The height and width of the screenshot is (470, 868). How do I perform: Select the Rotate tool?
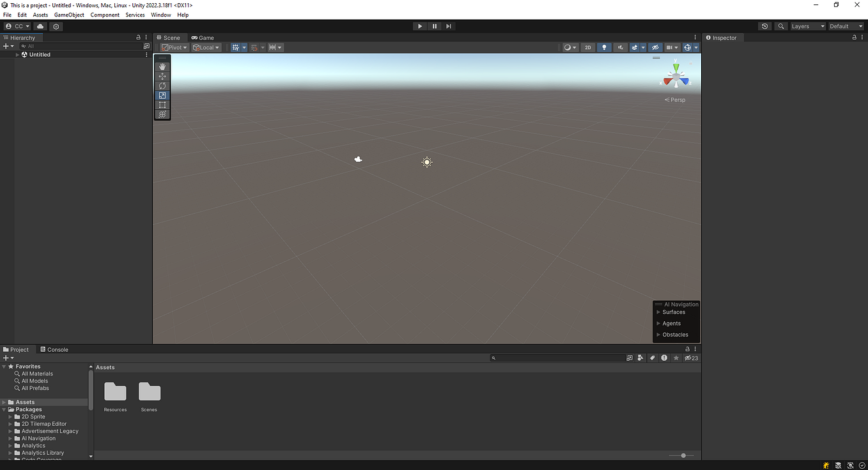(162, 85)
